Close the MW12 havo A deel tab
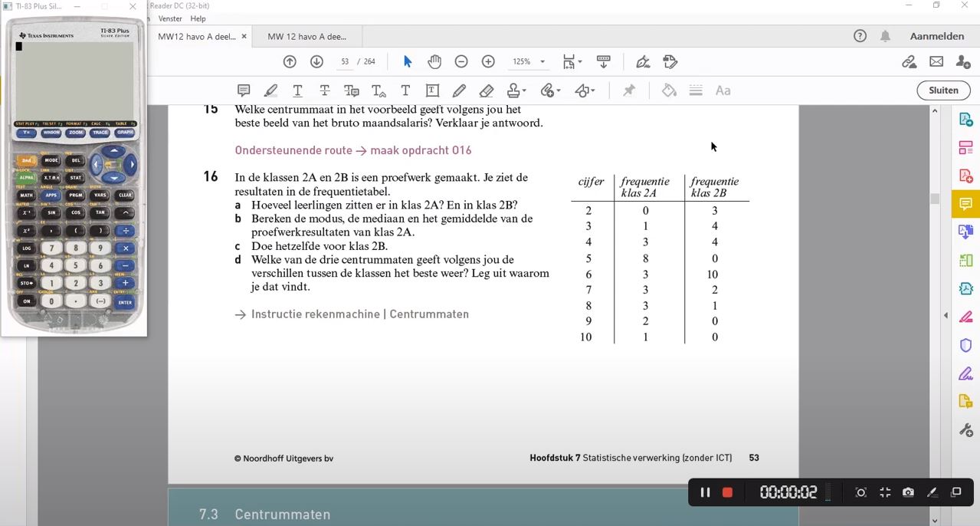The width and height of the screenshot is (980, 526). click(244, 36)
